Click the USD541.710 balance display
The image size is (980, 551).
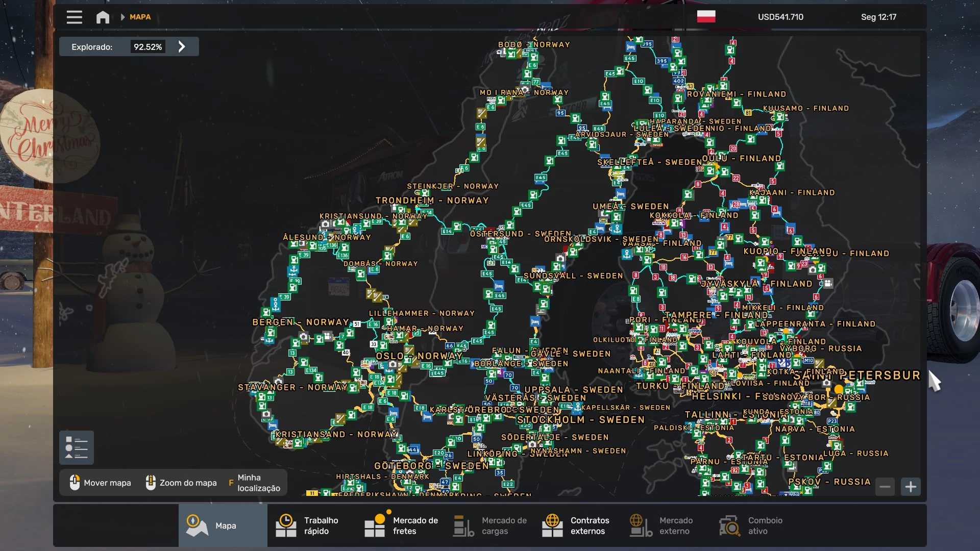780,17
